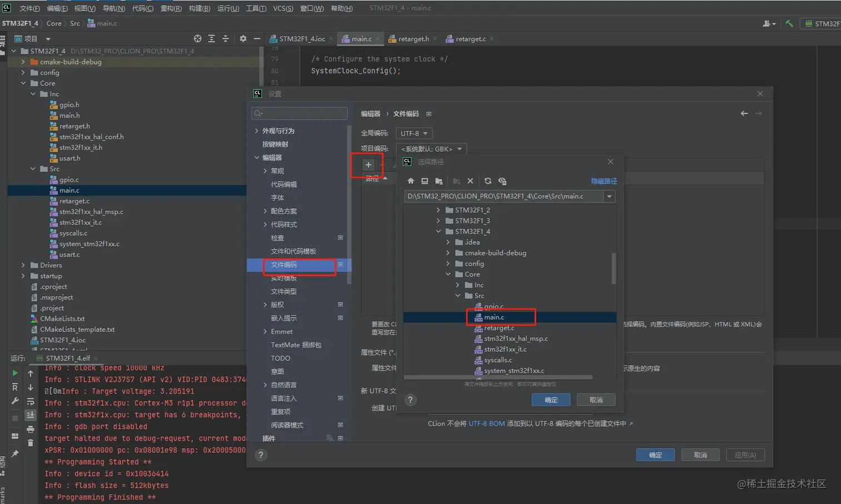841x504 pixels.
Task: Open run configuration wrench in Run panel
Action: coord(15,401)
